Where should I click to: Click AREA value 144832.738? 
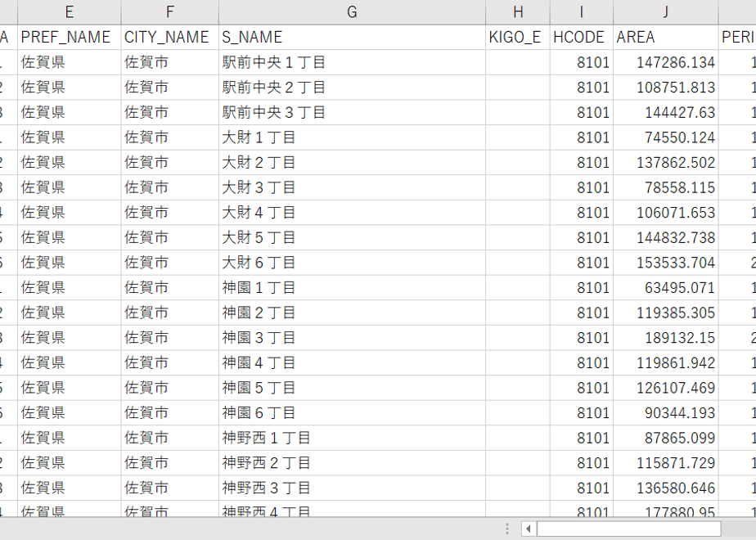point(666,238)
